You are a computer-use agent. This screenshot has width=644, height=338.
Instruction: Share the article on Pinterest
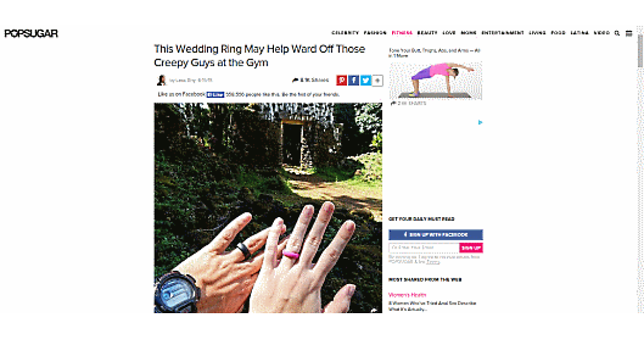tap(341, 80)
